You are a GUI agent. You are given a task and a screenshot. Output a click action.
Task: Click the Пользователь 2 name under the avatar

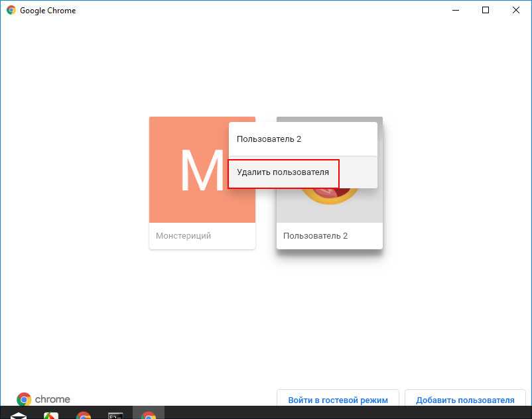[315, 236]
